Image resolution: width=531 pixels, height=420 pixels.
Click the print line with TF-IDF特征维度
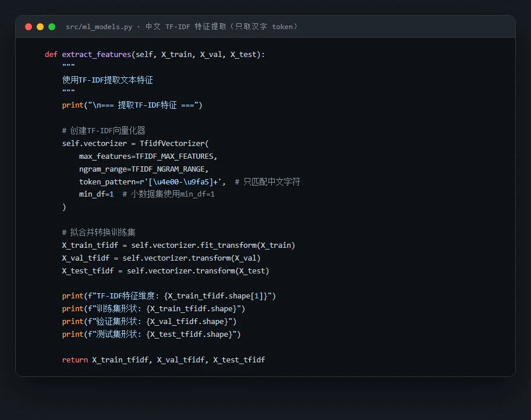tap(169, 296)
